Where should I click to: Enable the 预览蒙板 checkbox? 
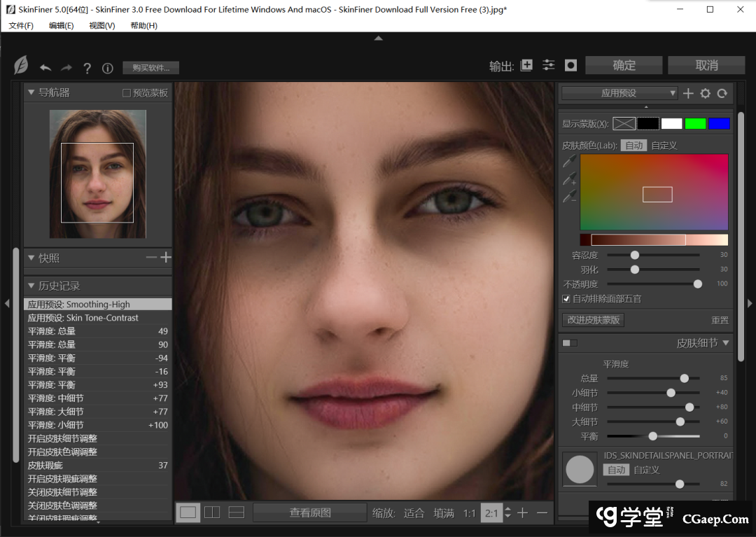[x=127, y=92]
